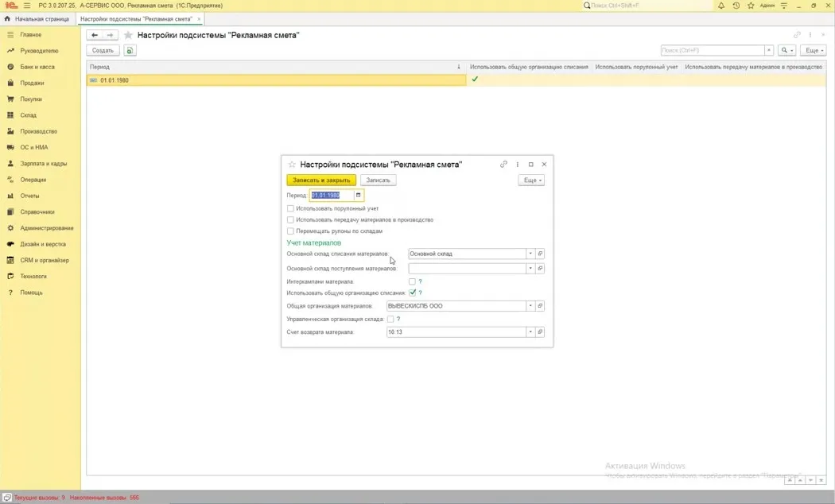835x504 pixels.
Task: Click Создать to create a record
Action: click(103, 51)
